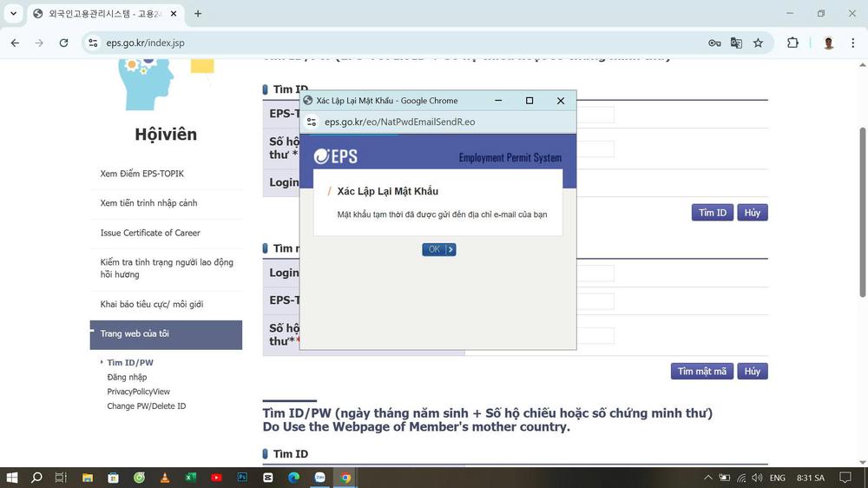The image size is (868, 488).
Task: Open Kiểm tra tình trạng người lao động hồi hương
Action: point(167,268)
